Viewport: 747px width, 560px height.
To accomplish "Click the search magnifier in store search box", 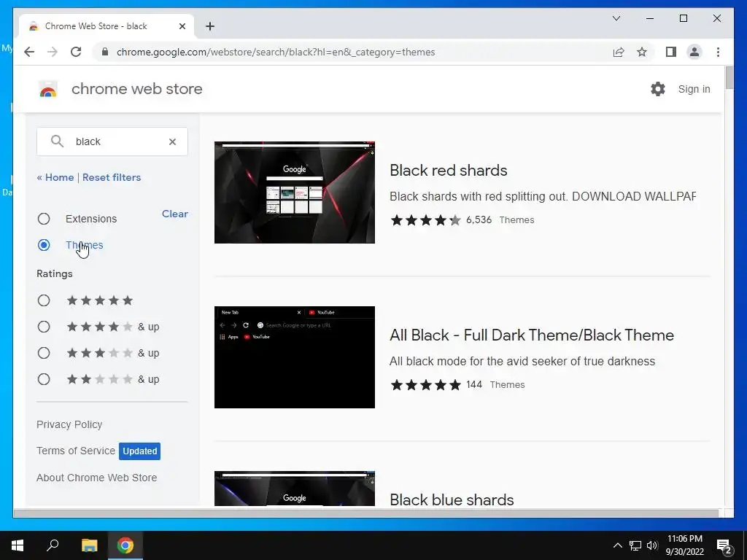I will pyautogui.click(x=57, y=141).
